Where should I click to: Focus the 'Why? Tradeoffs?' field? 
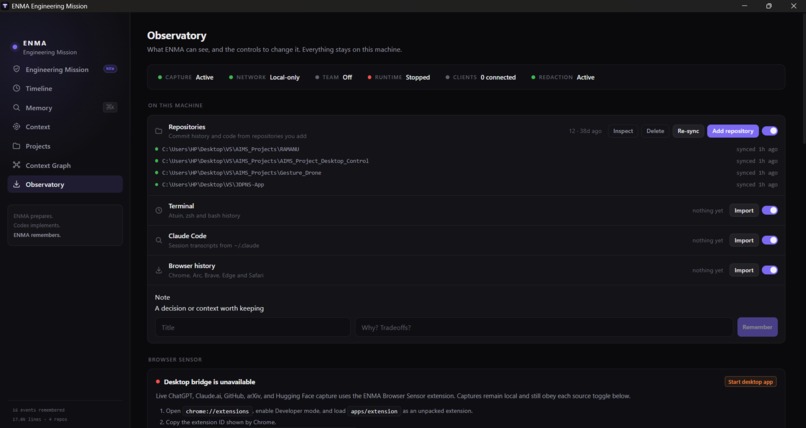point(544,327)
